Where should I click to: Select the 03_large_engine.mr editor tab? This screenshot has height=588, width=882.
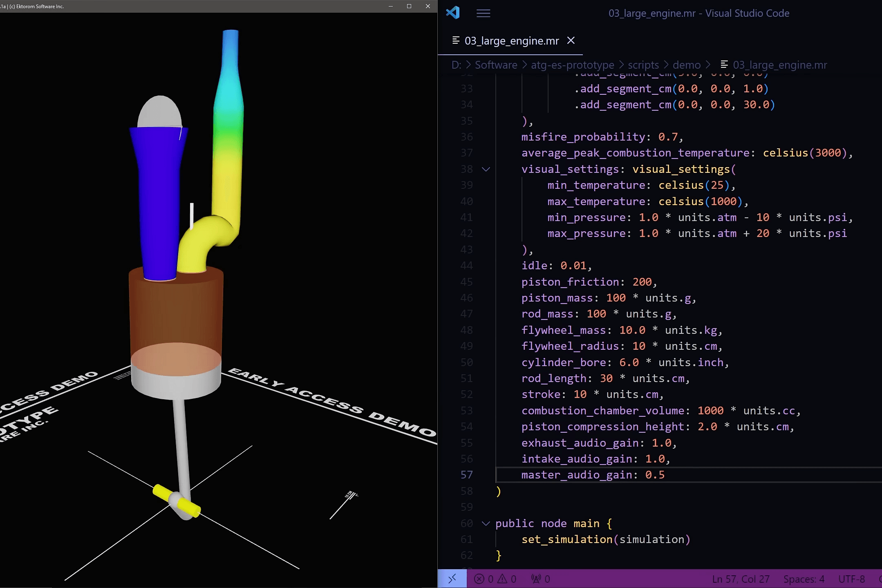pyautogui.click(x=510, y=40)
